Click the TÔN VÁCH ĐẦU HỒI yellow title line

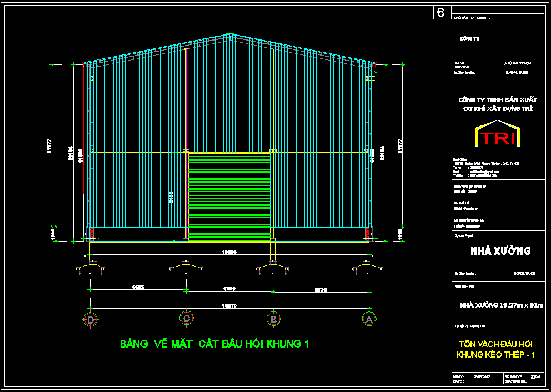(496, 344)
